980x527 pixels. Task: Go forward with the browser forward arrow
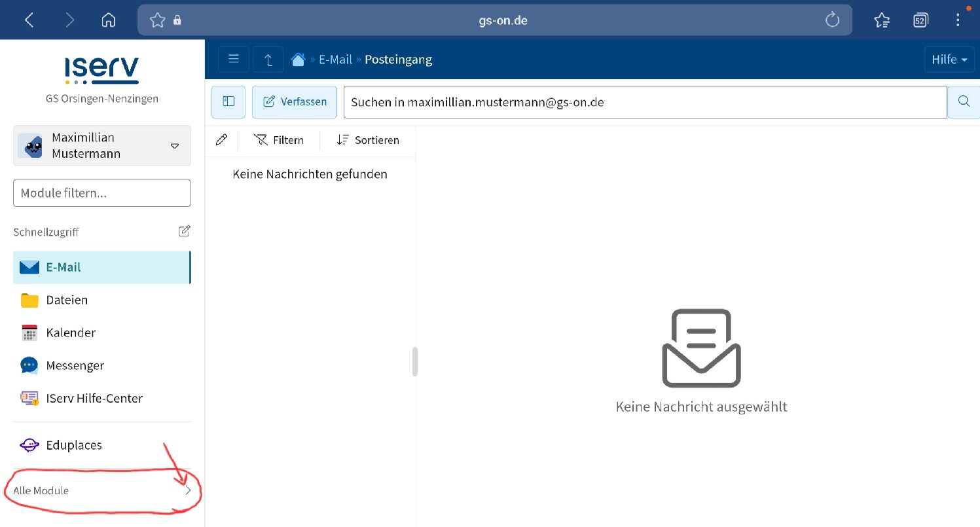click(x=69, y=20)
